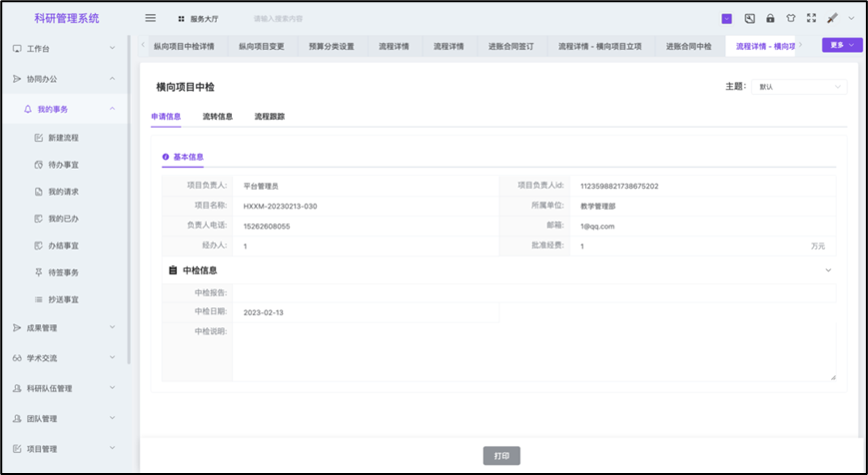Click the 中检说明 text area
Image resolution: width=868 pixels, height=475 pixels.
pos(533,351)
